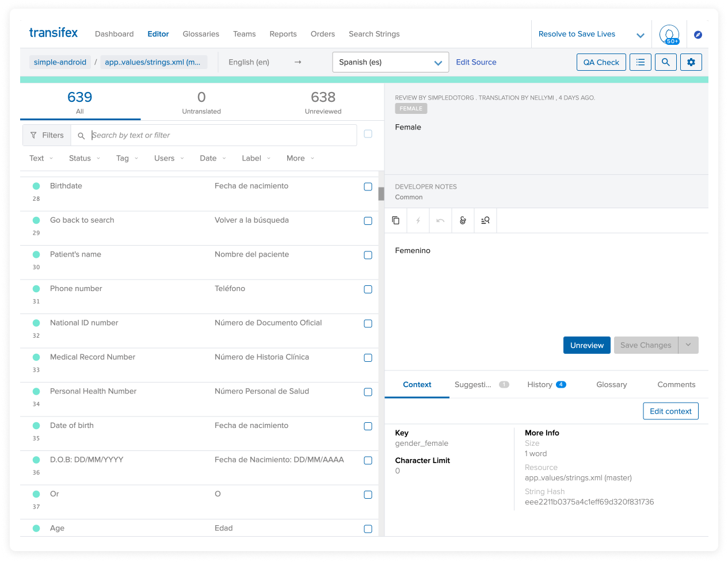Click the compass icon in the header
This screenshot has width=728, height=562.
point(698,35)
